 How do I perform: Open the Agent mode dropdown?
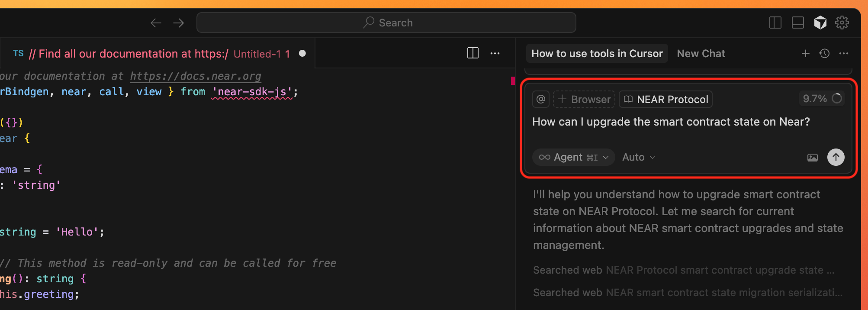pyautogui.click(x=573, y=157)
